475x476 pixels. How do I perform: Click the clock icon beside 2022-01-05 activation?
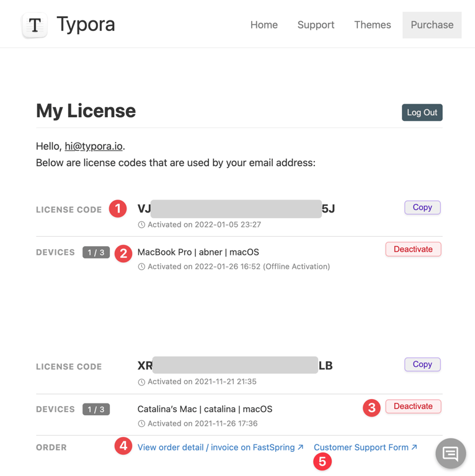click(141, 224)
